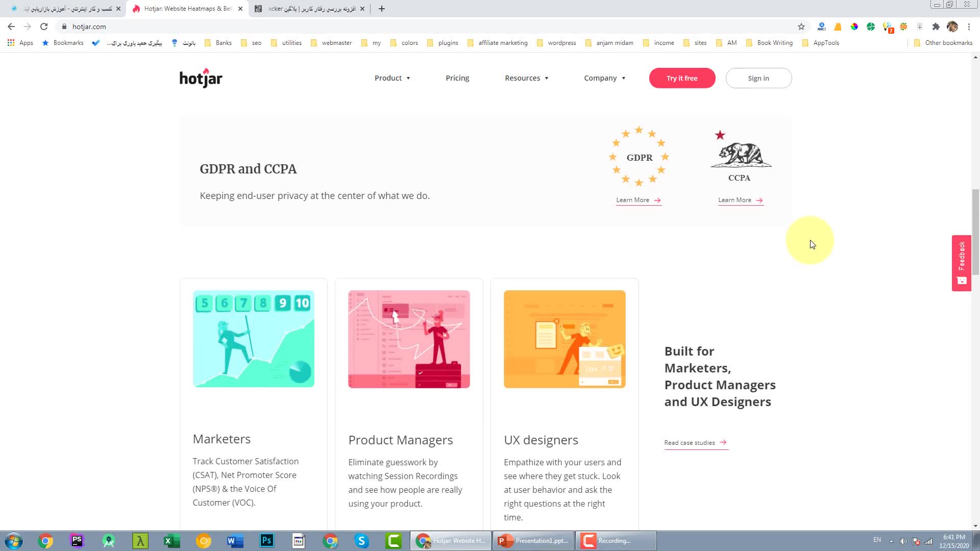Click the Sign in button
Image resolution: width=980 pixels, height=551 pixels.
pos(758,78)
